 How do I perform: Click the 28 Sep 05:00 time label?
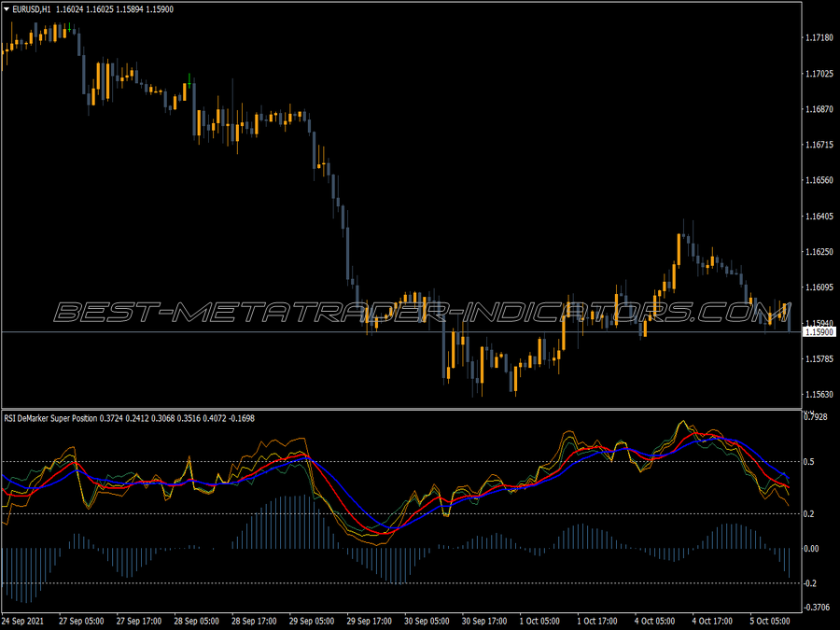pos(197,621)
